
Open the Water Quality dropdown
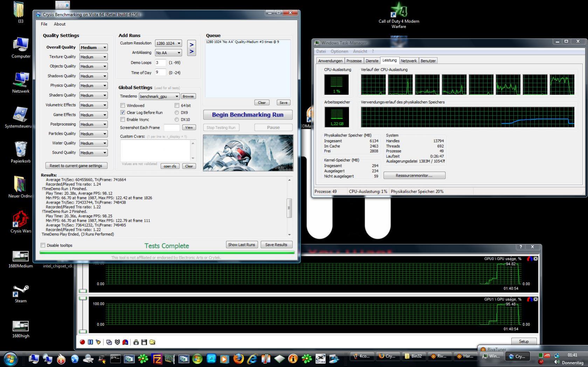coord(94,143)
